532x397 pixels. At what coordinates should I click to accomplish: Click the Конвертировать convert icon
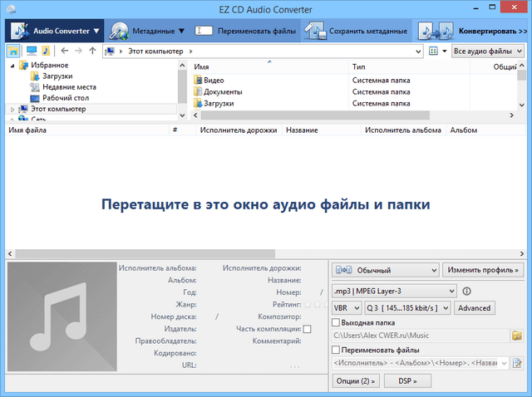(x=436, y=32)
